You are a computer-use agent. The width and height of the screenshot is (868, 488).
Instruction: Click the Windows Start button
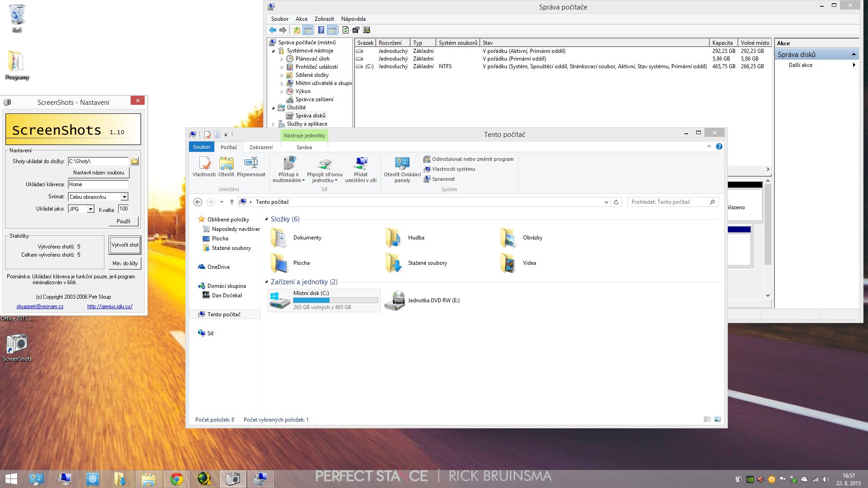[x=11, y=479]
